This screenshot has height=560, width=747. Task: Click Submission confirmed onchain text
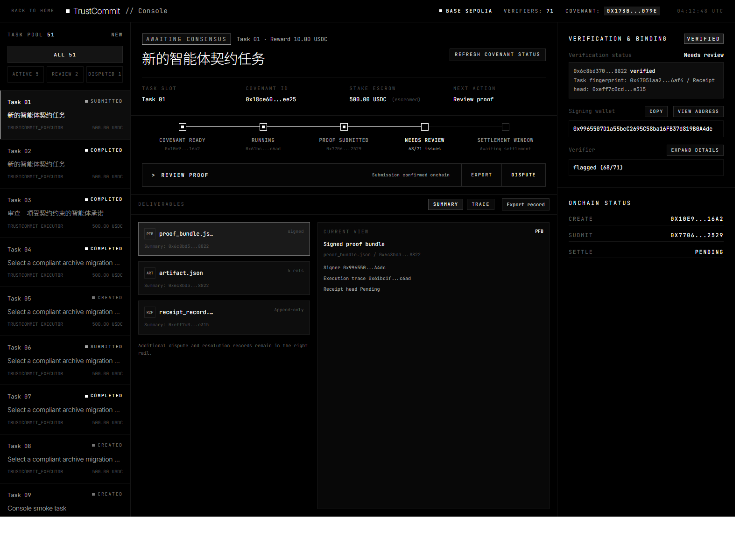pos(411,175)
